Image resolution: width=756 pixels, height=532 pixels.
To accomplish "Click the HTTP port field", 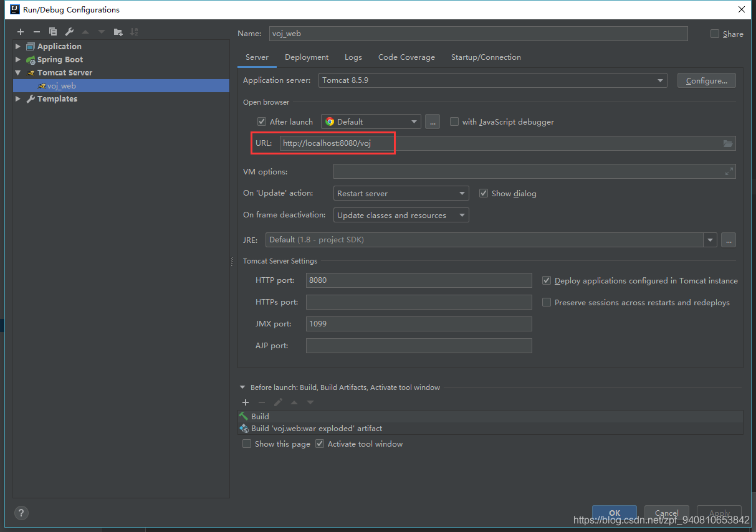I will pos(419,280).
